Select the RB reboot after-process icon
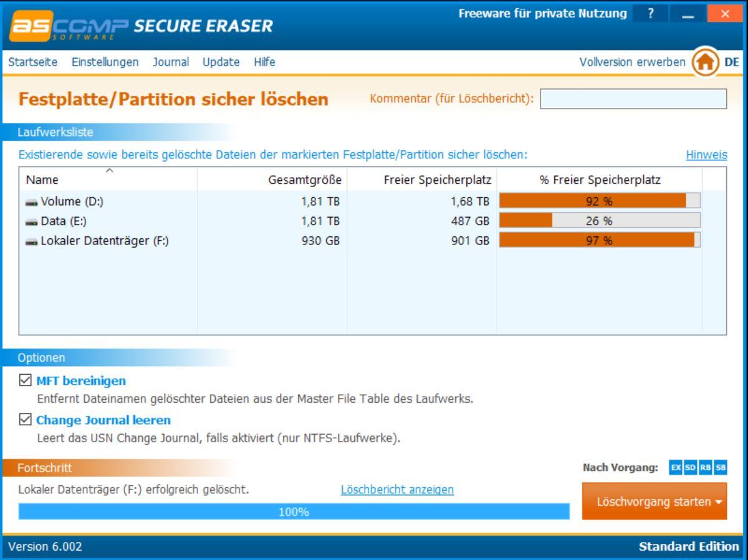The height and width of the screenshot is (560, 748). point(705,467)
